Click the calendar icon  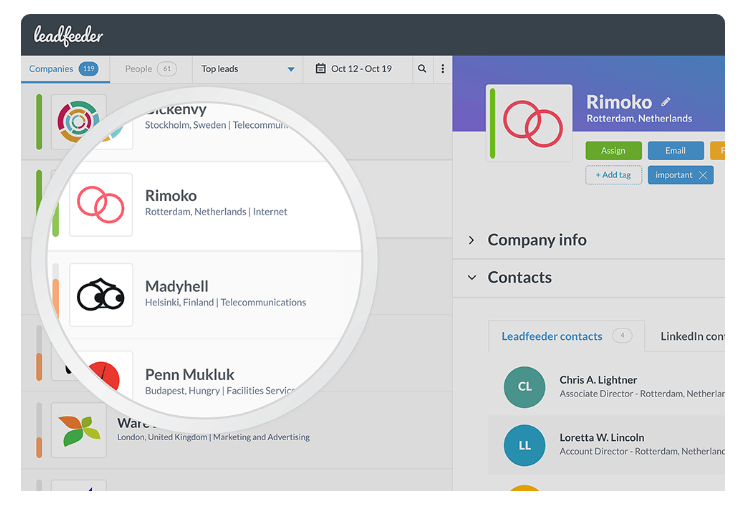point(321,68)
